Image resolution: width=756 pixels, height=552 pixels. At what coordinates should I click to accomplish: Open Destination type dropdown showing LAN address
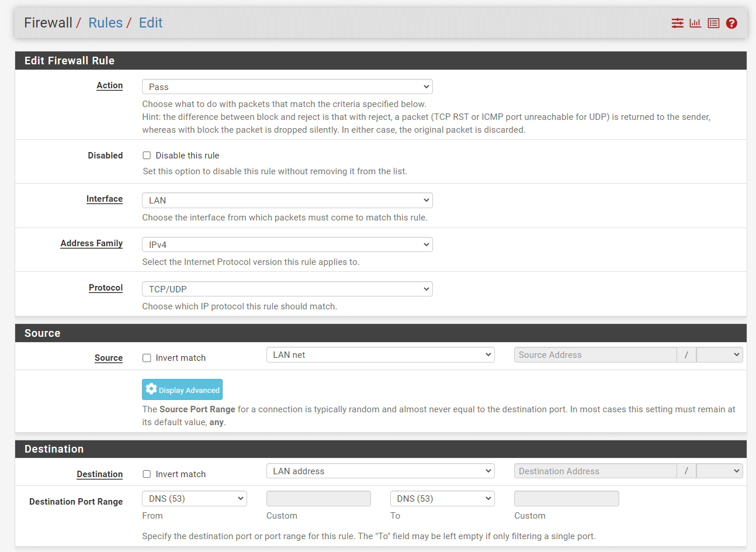pos(380,471)
